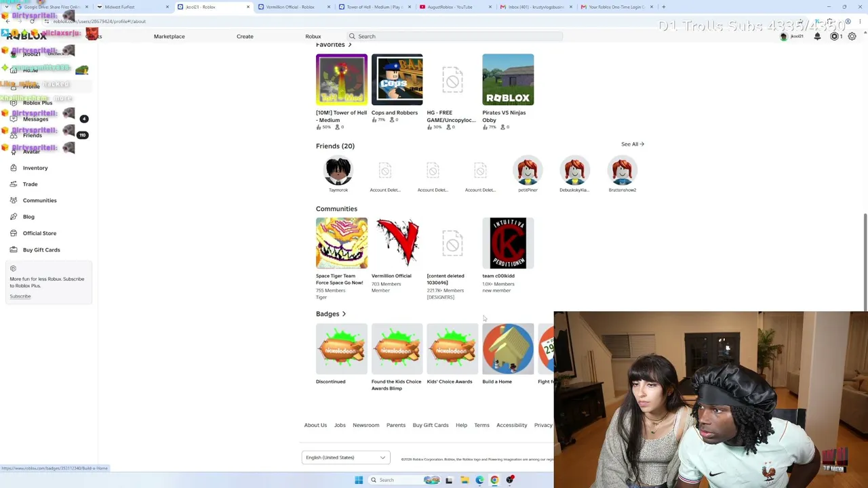This screenshot has width=868, height=488.
Task: Open friend DebuskskyKla's avatar
Action: (x=575, y=171)
